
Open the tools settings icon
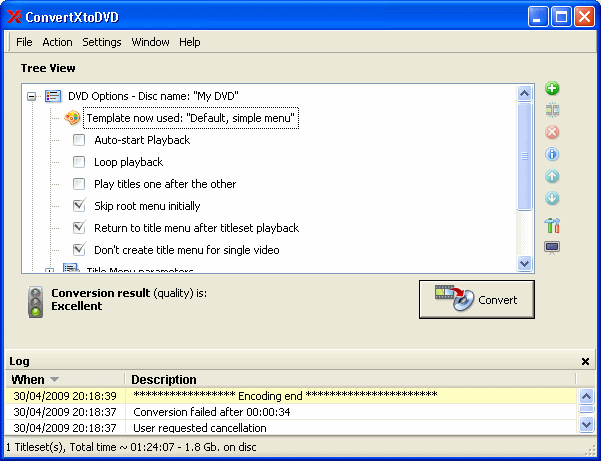[552, 225]
